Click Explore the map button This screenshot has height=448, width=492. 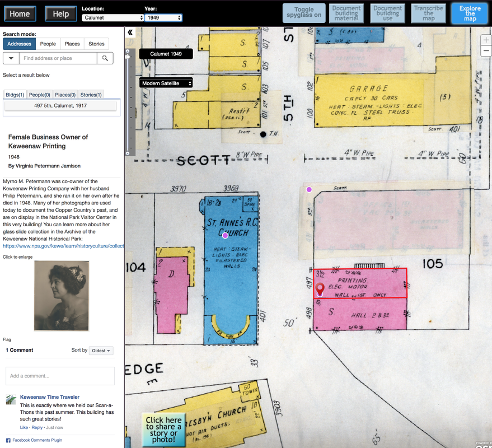(x=470, y=13)
